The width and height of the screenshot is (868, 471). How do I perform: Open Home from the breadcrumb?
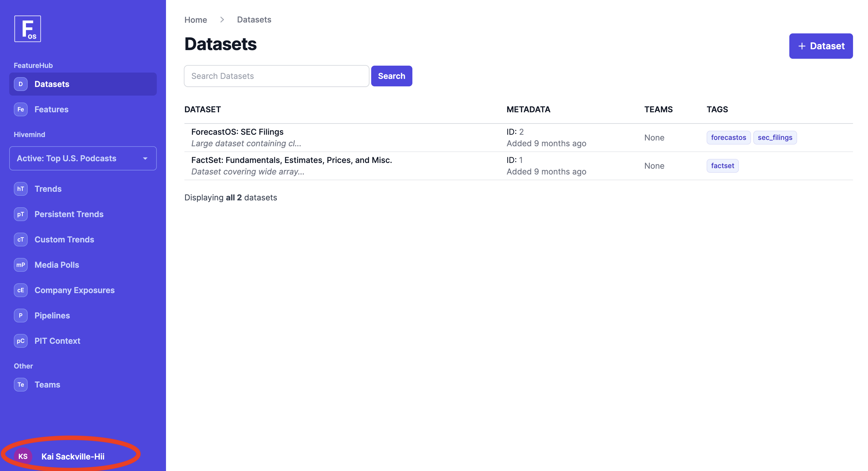pyautogui.click(x=195, y=20)
